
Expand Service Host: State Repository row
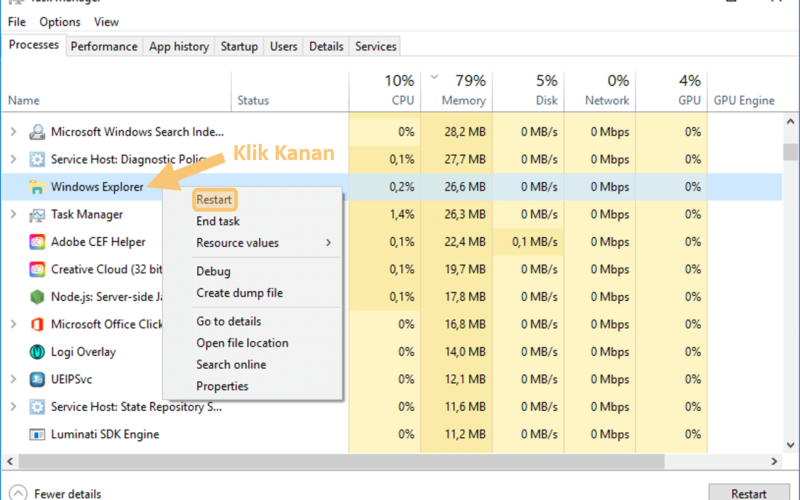pyautogui.click(x=13, y=407)
